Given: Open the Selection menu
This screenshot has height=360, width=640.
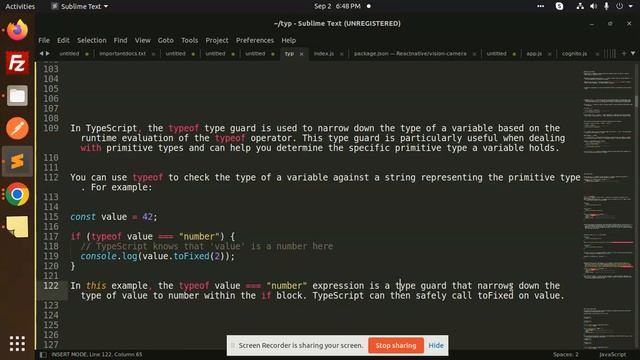Looking at the screenshot, I should coord(92,40).
